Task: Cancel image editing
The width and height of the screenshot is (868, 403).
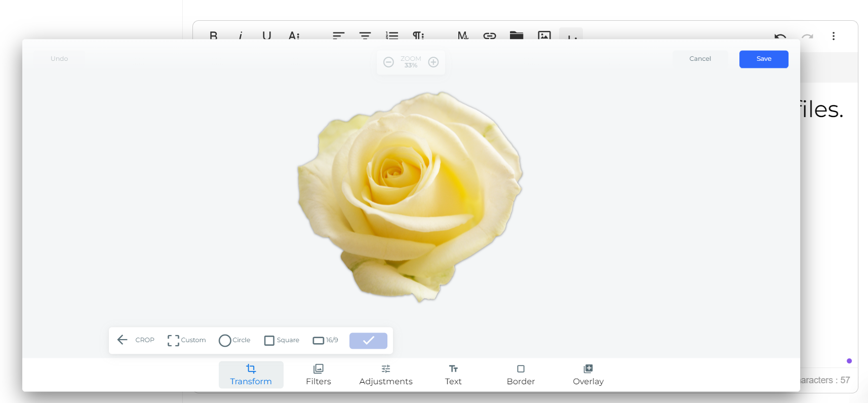Action: tap(700, 59)
